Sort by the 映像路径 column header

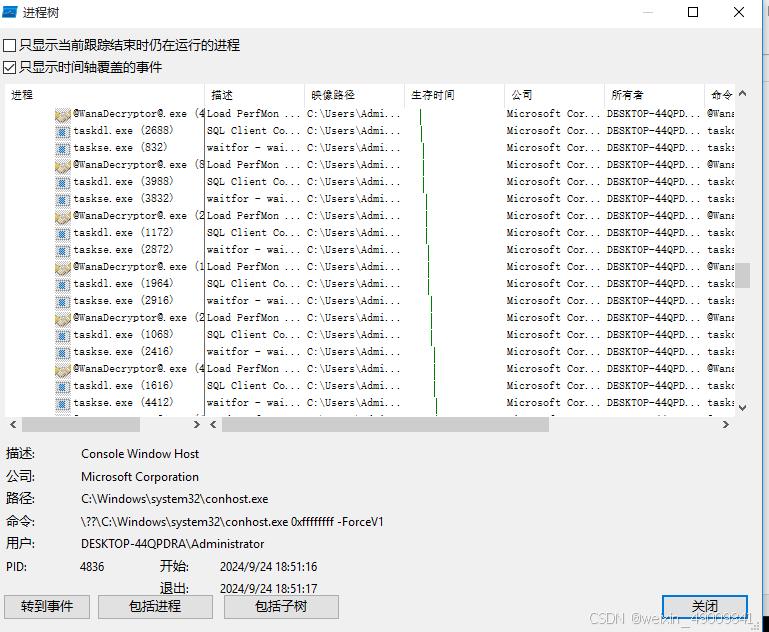(354, 95)
